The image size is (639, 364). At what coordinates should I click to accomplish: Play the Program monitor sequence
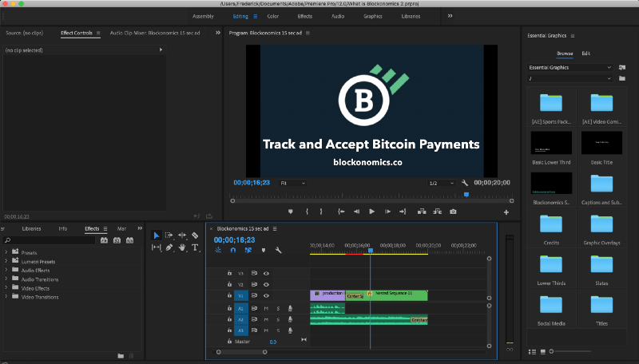(371, 212)
